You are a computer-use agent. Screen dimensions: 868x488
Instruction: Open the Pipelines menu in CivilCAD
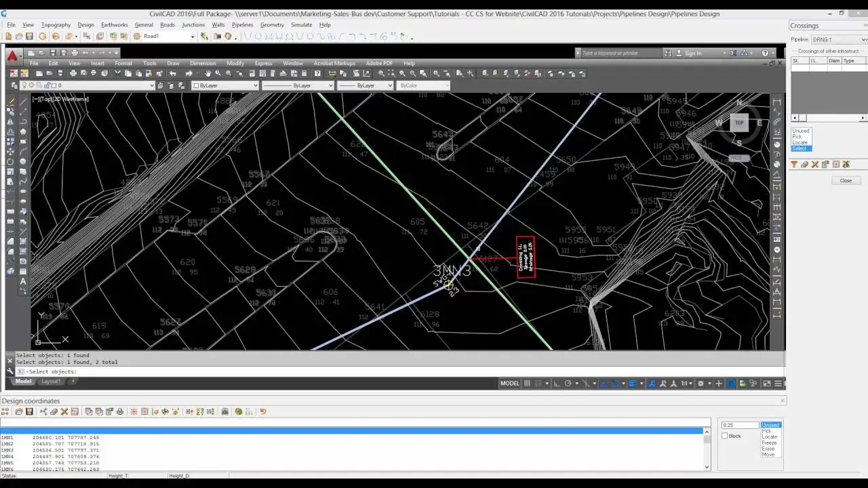[x=242, y=25]
